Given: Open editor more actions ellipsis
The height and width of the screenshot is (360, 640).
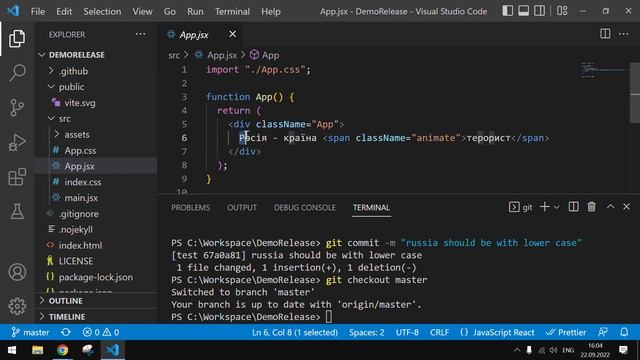Looking at the screenshot, I should coord(624,34).
